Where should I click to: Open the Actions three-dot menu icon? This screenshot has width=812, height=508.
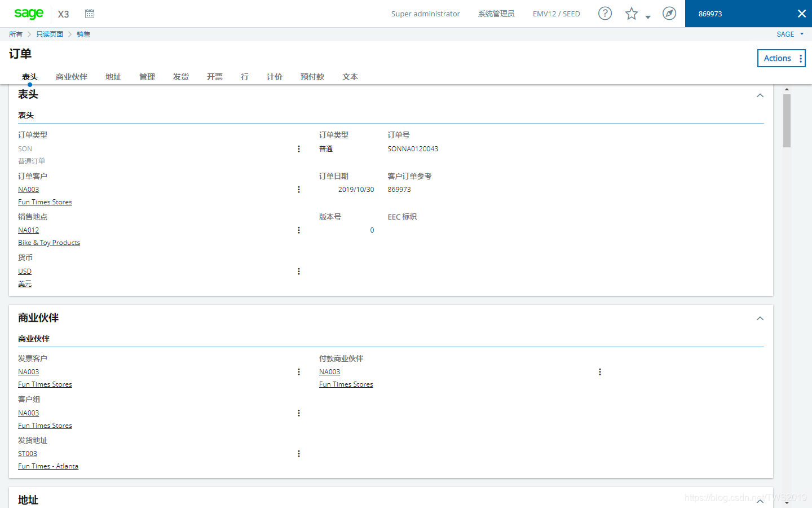(801, 58)
